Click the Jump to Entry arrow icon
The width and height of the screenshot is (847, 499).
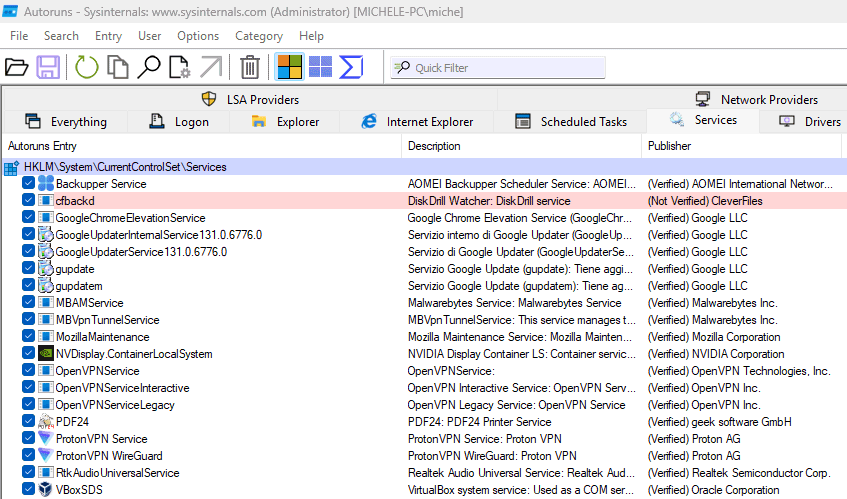(x=211, y=68)
